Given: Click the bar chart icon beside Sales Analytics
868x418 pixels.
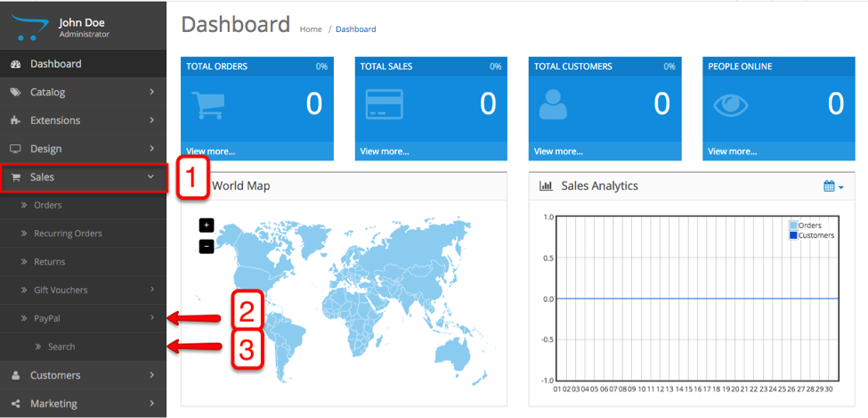Looking at the screenshot, I should [547, 186].
